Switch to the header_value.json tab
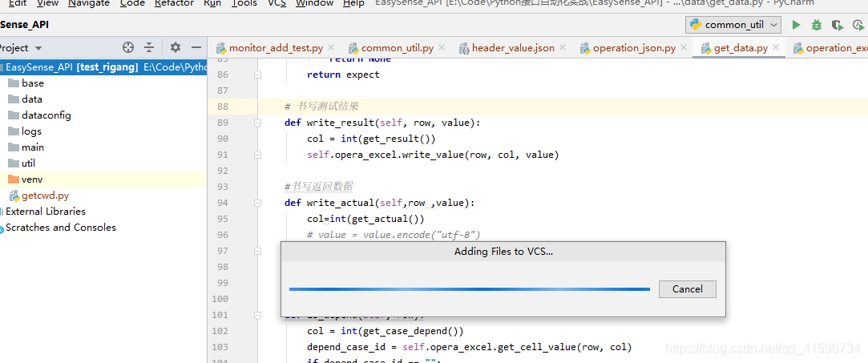Screen dimensions: 868x363 coord(513,47)
